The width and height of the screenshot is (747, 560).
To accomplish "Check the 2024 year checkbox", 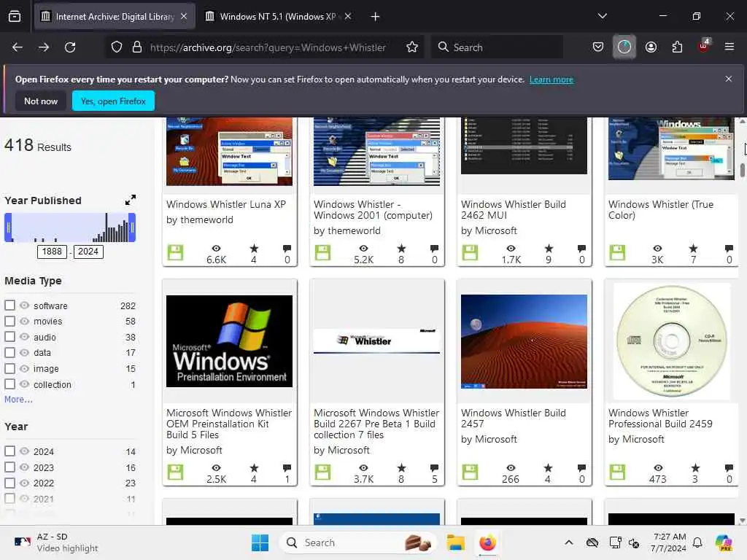I will click(x=9, y=451).
